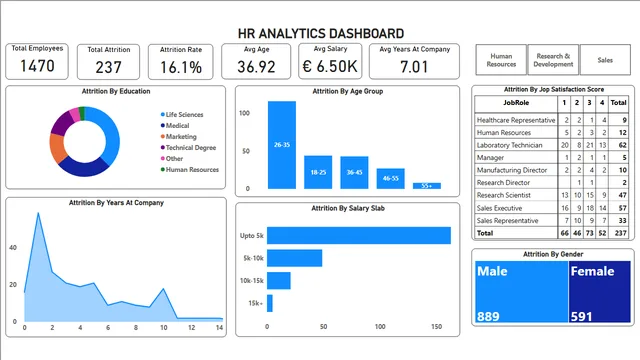Click the Total Attrition 237 card
The width and height of the screenshot is (640, 360).
[x=108, y=62]
